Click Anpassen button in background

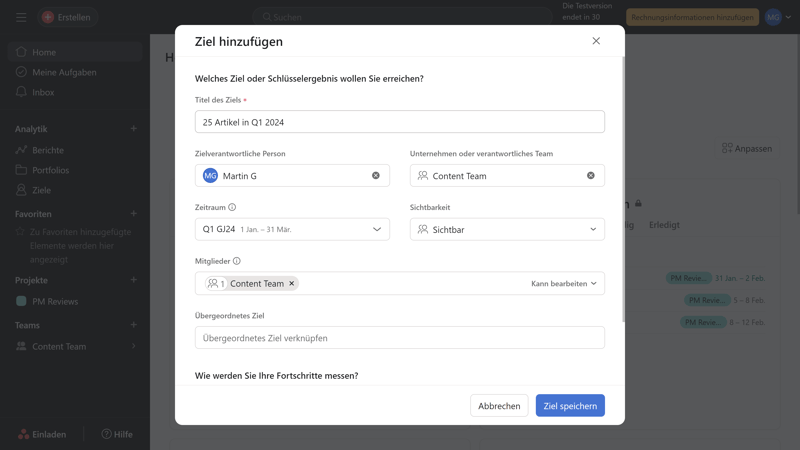pyautogui.click(x=747, y=148)
